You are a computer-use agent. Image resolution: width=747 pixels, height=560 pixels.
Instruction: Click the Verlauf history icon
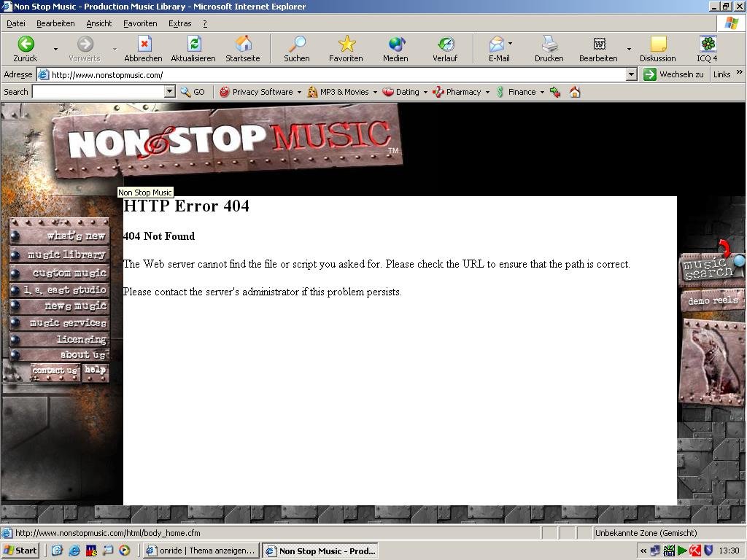click(445, 44)
